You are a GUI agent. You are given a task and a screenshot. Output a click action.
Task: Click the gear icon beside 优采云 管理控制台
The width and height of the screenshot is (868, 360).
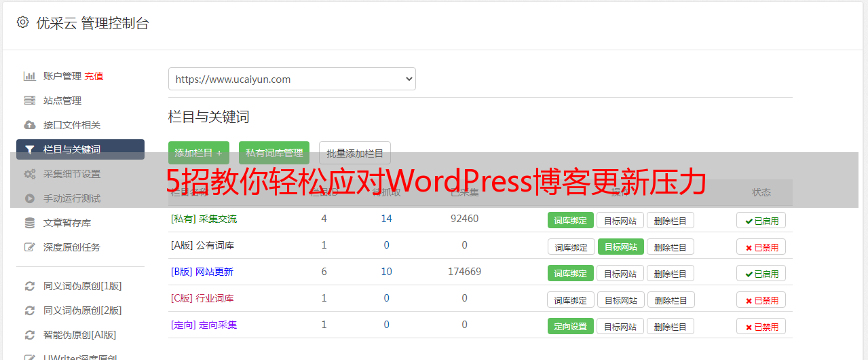point(22,22)
